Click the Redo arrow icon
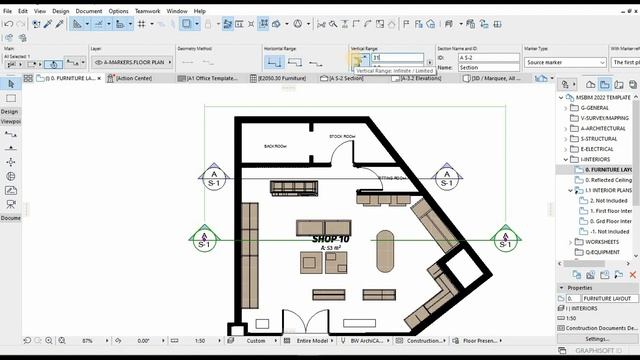Viewport: 640px width, 360px height. [20, 24]
